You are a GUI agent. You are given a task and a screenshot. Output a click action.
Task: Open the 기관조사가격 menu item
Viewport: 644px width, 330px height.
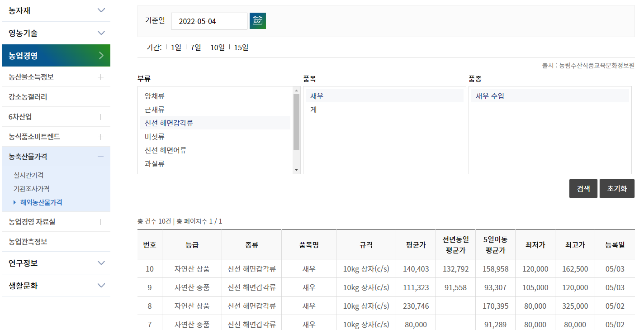tap(34, 189)
